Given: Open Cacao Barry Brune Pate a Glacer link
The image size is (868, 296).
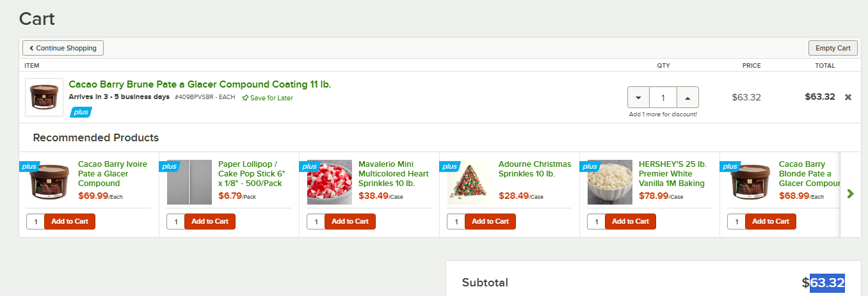Looking at the screenshot, I should [x=200, y=84].
